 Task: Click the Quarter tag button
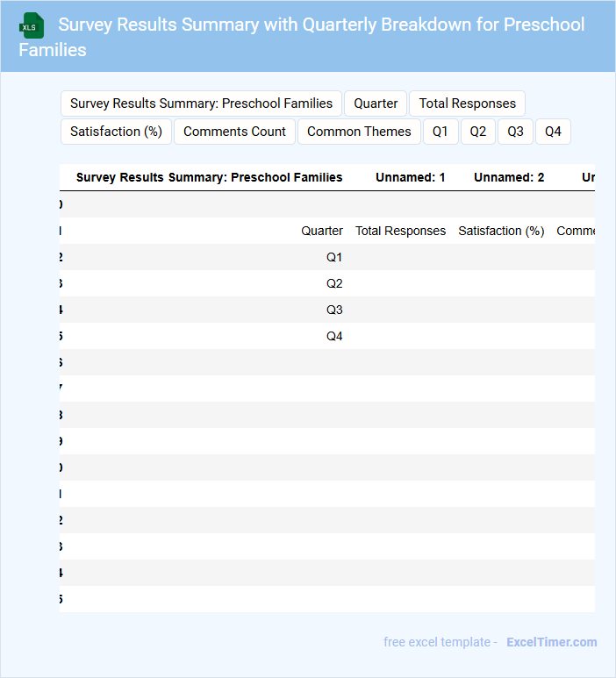[376, 103]
